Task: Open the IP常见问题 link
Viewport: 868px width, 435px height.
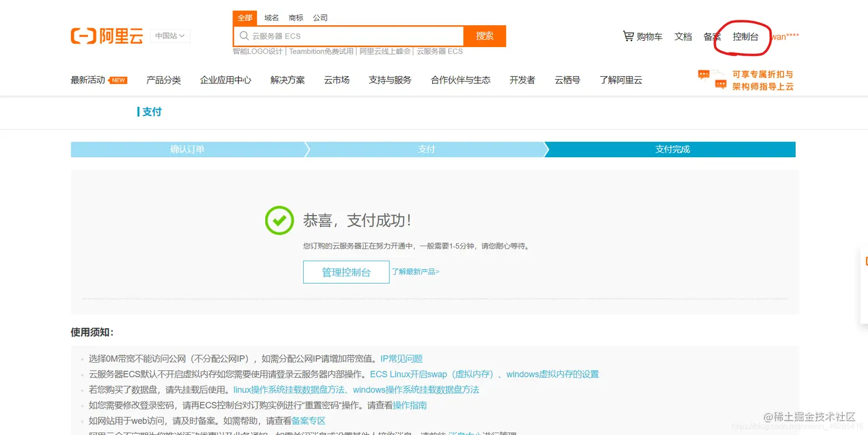Action: [x=401, y=358]
